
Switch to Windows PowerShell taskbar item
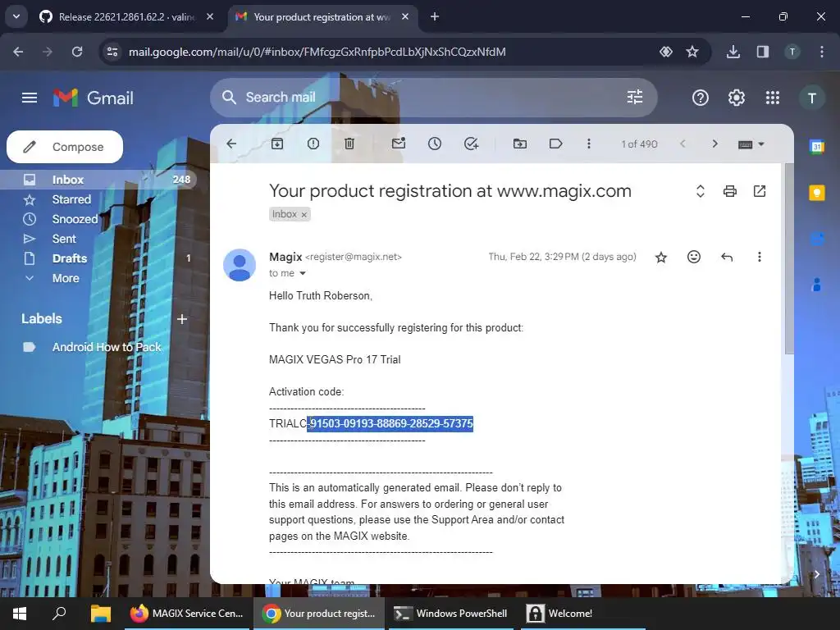(450, 614)
